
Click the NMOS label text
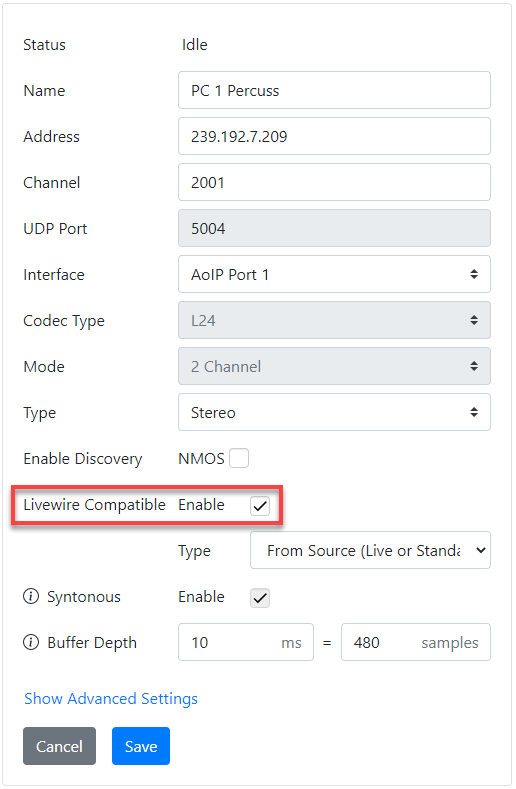click(x=201, y=458)
